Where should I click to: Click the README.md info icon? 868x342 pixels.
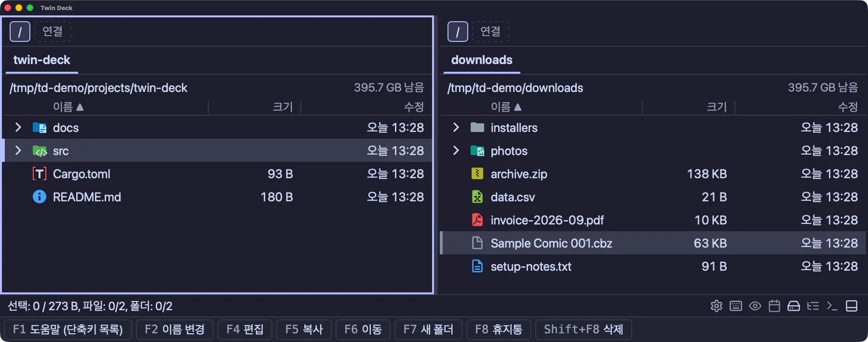[x=40, y=197]
